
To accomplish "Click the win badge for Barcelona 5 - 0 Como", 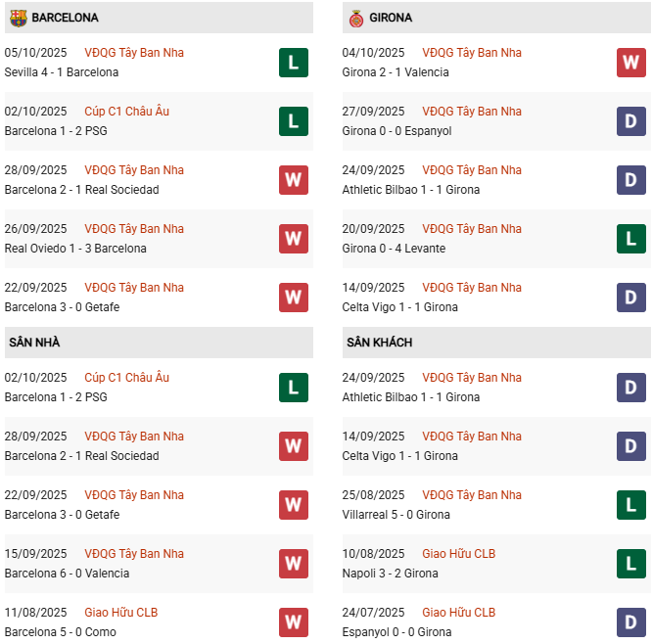I will [293, 622].
